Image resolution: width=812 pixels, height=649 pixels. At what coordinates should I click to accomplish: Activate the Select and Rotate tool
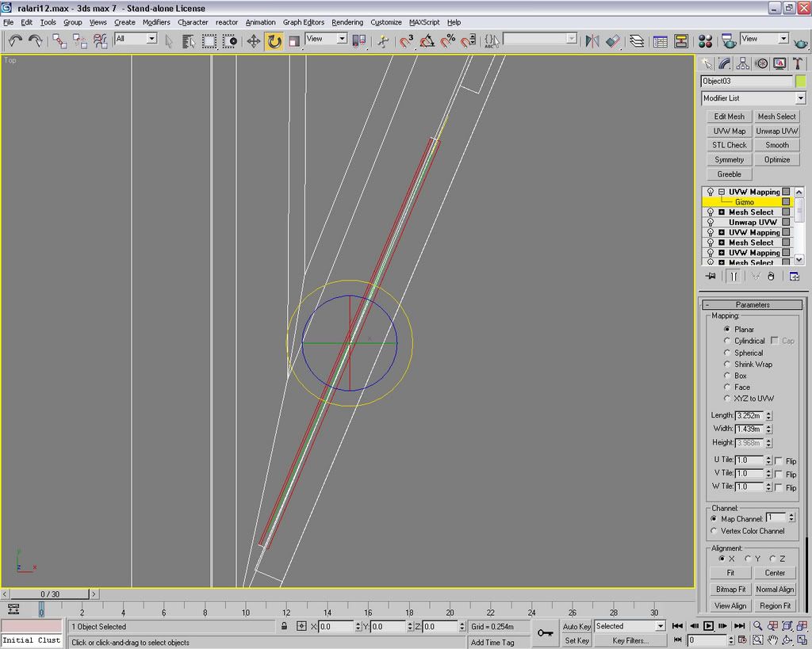pos(274,41)
